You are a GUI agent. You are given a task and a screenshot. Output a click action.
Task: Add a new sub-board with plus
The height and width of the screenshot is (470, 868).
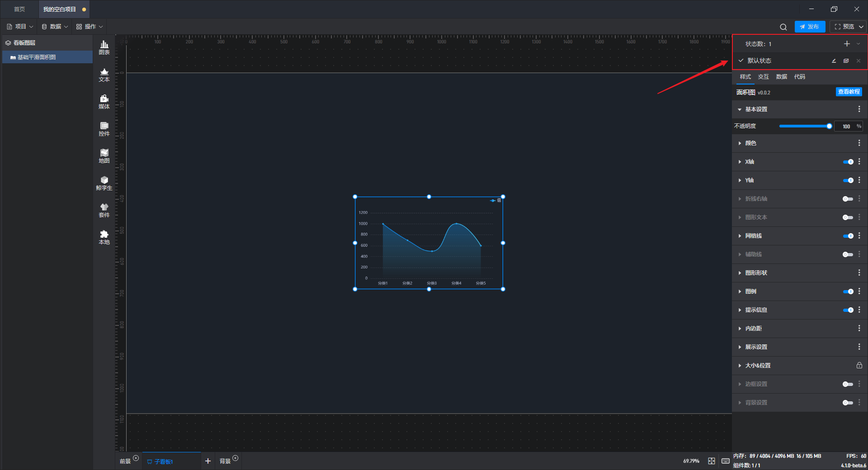click(x=208, y=461)
